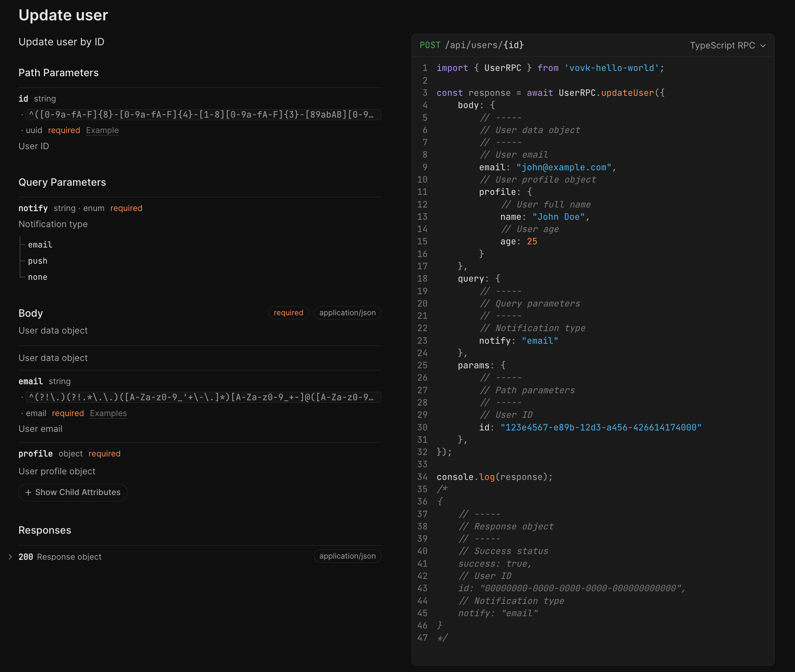795x672 pixels.
Task: Select the none enum value
Action: [38, 277]
